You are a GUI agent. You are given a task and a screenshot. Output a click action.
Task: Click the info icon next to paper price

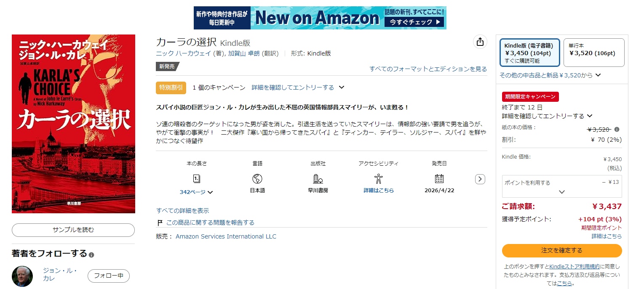[617, 130]
